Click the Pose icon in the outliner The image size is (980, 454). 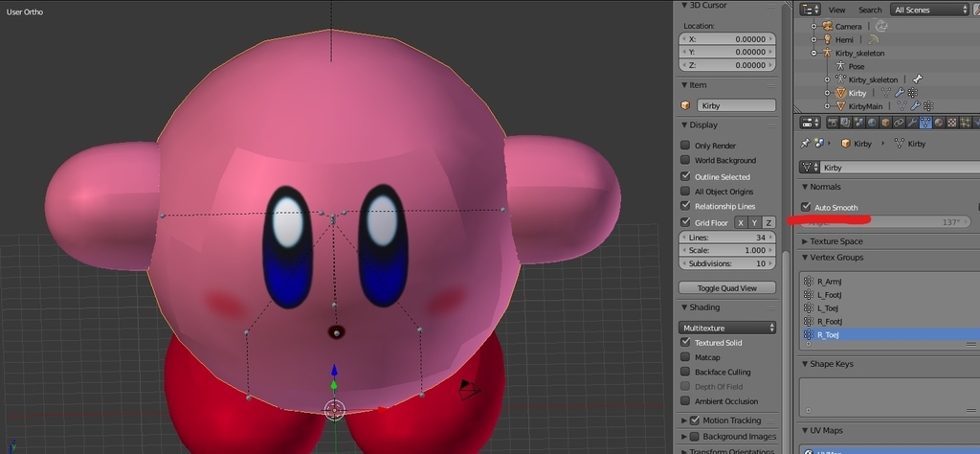tap(840, 66)
